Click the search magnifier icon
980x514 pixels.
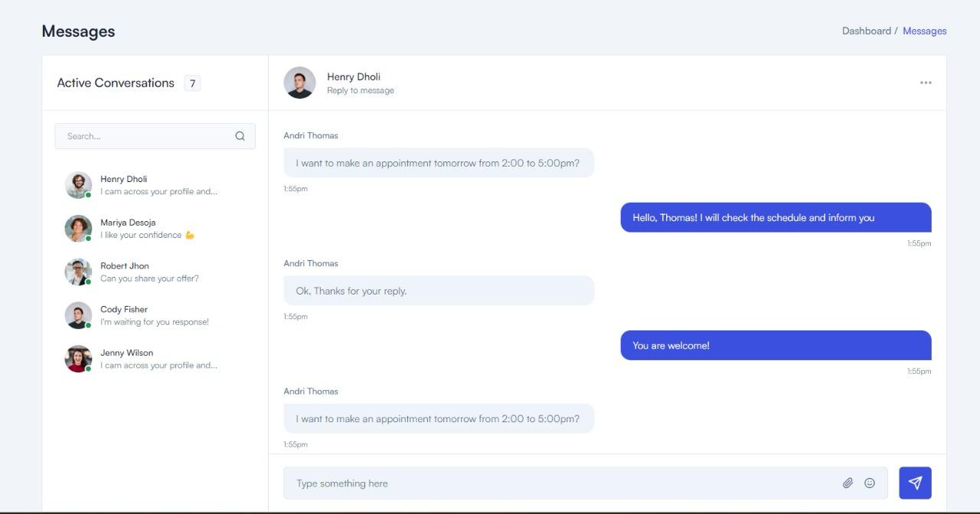(x=240, y=136)
